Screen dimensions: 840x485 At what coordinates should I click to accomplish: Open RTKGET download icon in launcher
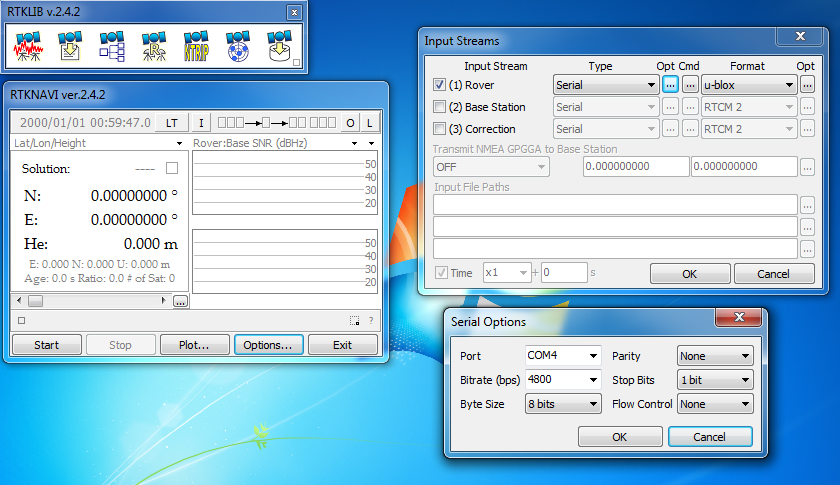pos(279,46)
